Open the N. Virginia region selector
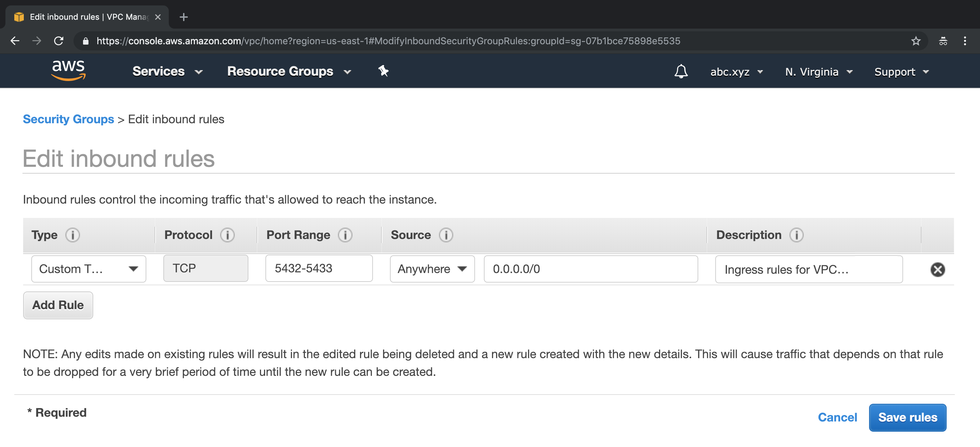Viewport: 980px width, 447px height. point(818,71)
